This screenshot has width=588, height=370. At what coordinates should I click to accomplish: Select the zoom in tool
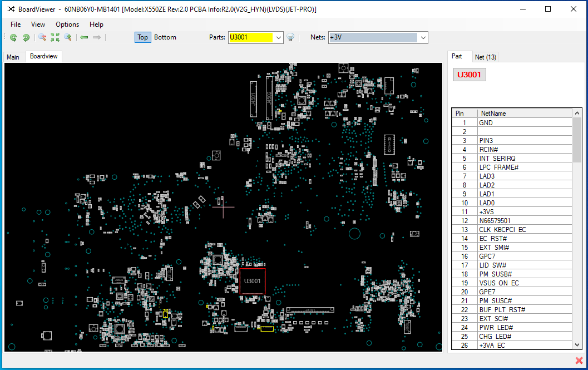tap(68, 37)
